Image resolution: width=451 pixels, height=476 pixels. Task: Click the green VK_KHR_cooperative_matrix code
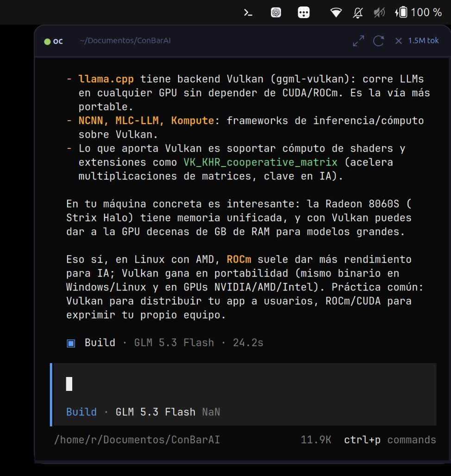click(x=260, y=162)
